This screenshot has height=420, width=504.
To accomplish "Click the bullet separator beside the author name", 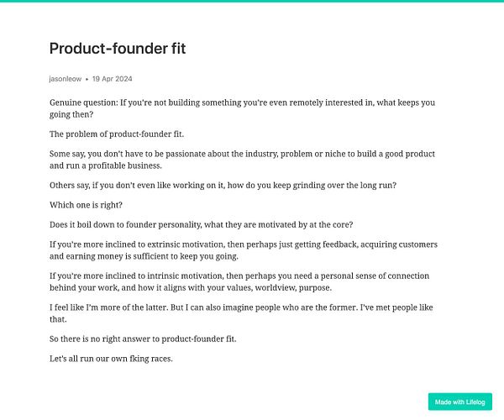I will [87, 79].
